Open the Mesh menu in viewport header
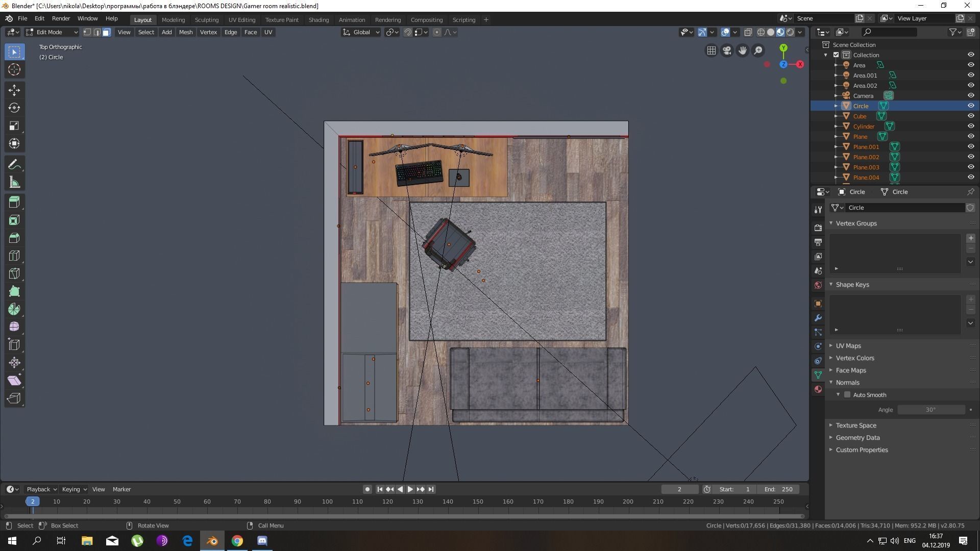Viewport: 980px width, 551px height. [186, 32]
